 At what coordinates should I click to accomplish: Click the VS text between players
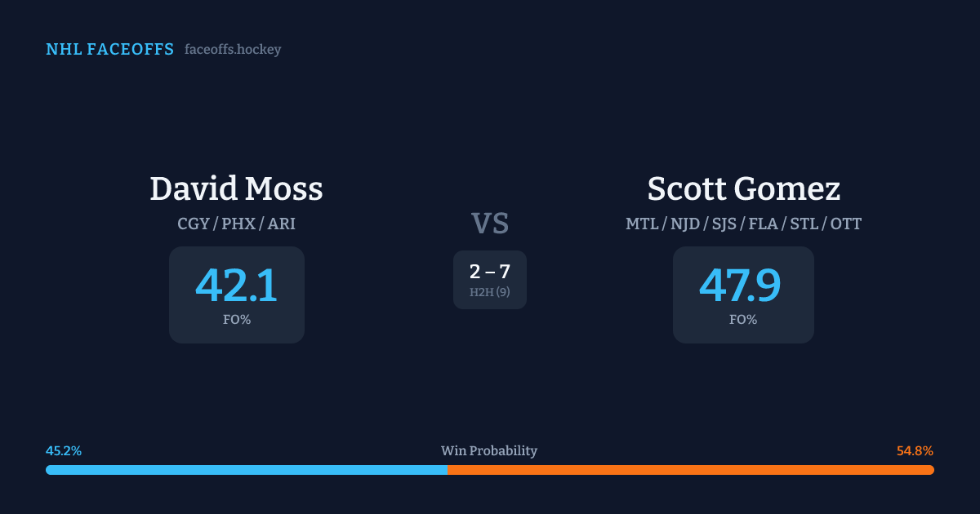490,224
